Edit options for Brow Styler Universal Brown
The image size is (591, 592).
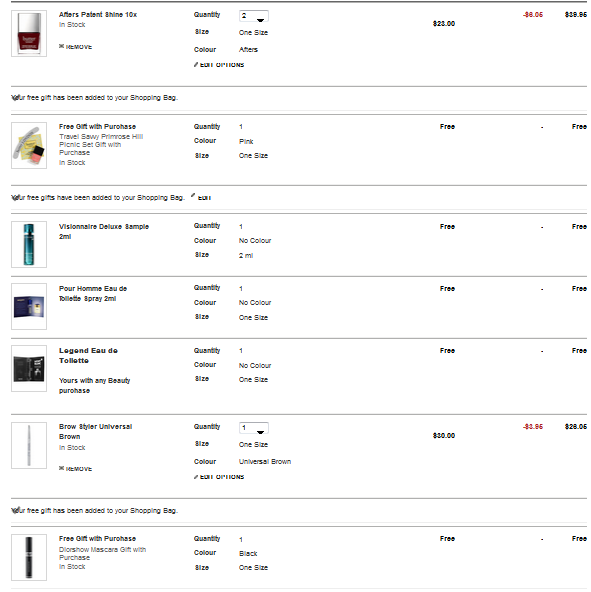point(219,476)
